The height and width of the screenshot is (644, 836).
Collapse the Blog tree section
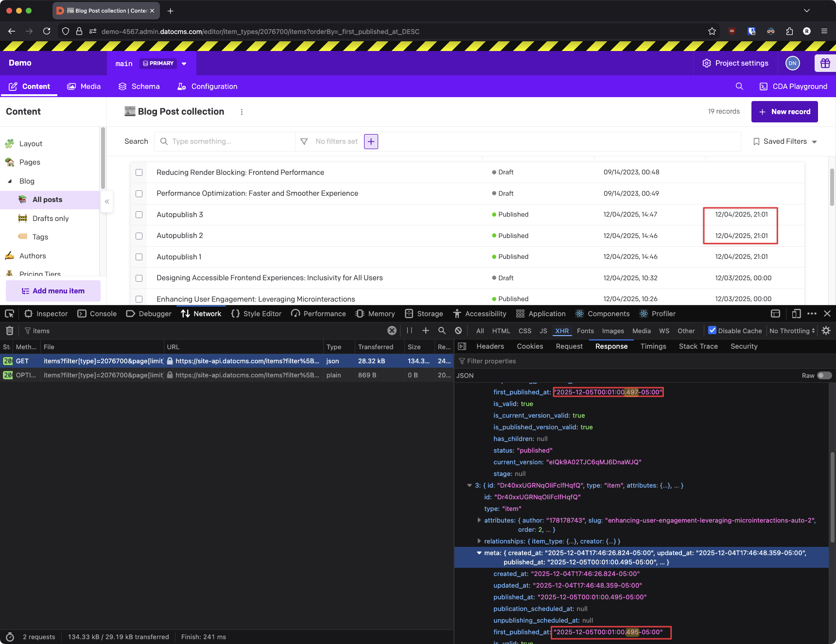pyautogui.click(x=10, y=181)
